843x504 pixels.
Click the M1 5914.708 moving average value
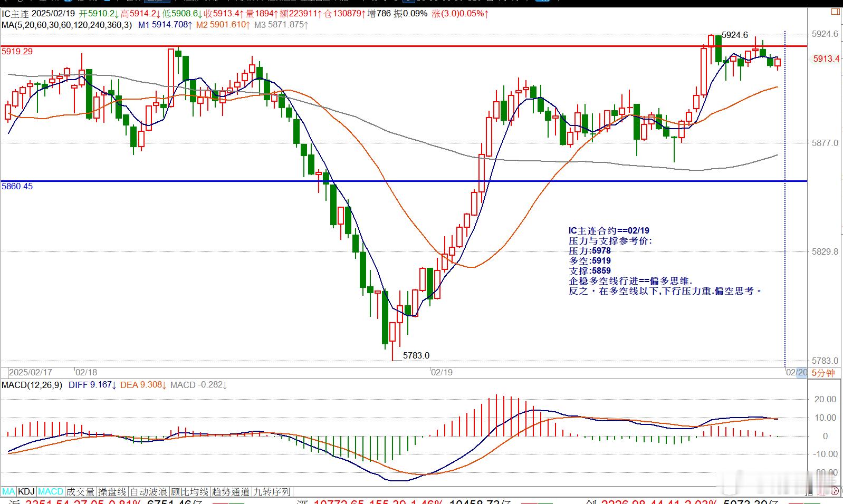click(165, 24)
